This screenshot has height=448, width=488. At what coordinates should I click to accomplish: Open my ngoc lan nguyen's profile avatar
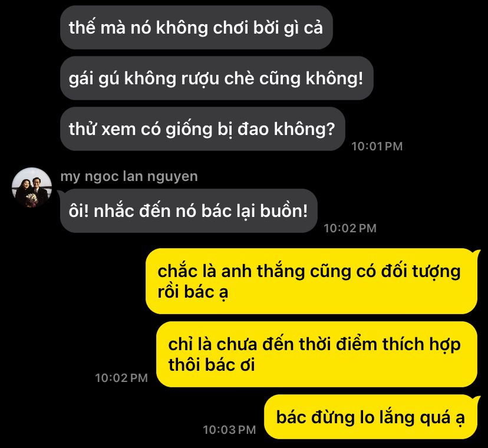coord(32,187)
